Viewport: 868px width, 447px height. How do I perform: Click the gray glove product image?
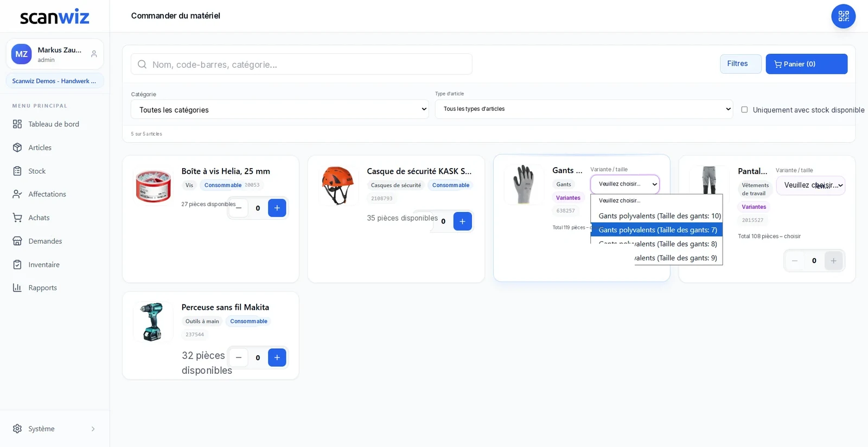[x=524, y=184]
